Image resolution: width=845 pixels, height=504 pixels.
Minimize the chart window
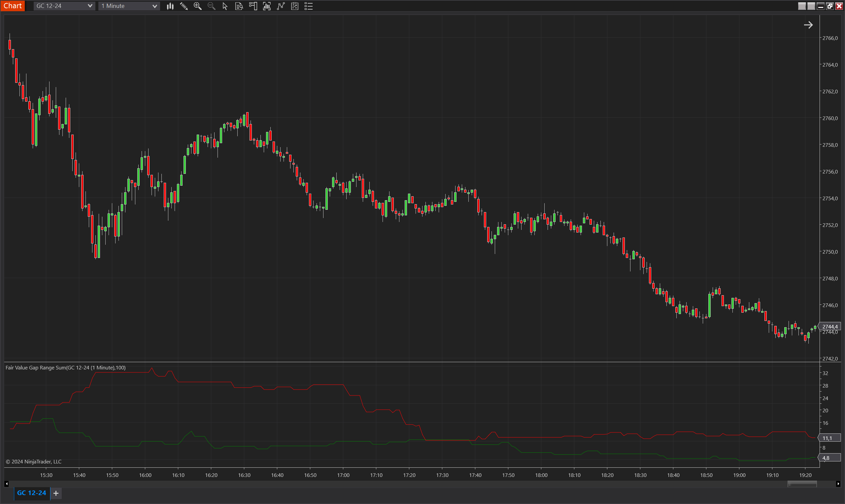point(821,6)
